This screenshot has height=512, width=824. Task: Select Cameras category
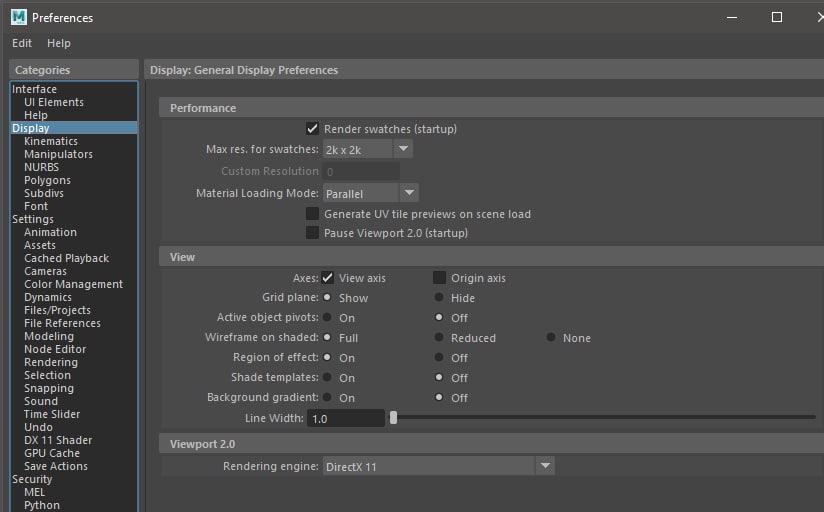pyautogui.click(x=74, y=271)
